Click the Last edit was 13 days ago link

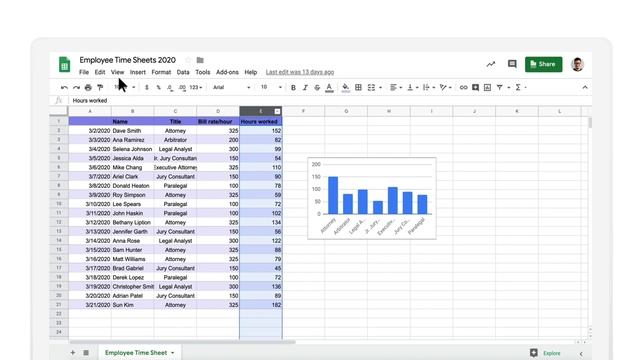[x=300, y=72]
